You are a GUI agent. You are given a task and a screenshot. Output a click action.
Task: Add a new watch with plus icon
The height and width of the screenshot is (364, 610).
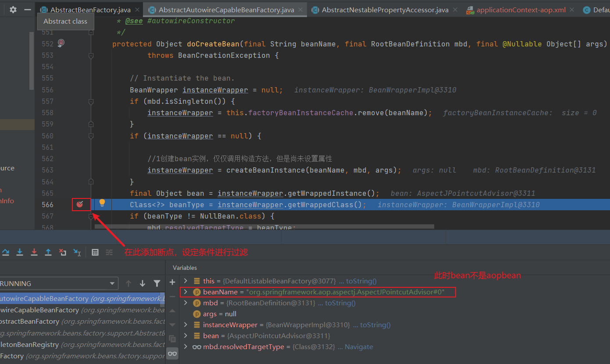point(172,282)
